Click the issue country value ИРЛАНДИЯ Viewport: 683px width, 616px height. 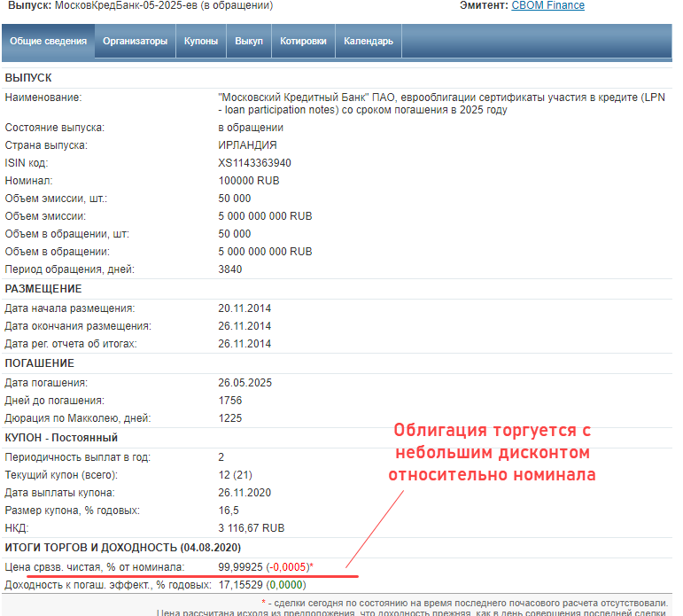247,145
